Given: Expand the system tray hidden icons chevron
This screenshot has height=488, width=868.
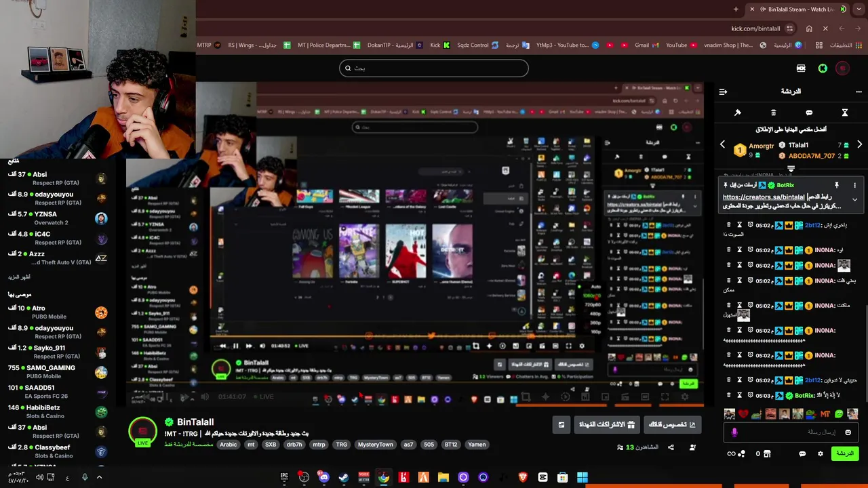Looking at the screenshot, I should click(x=99, y=477).
